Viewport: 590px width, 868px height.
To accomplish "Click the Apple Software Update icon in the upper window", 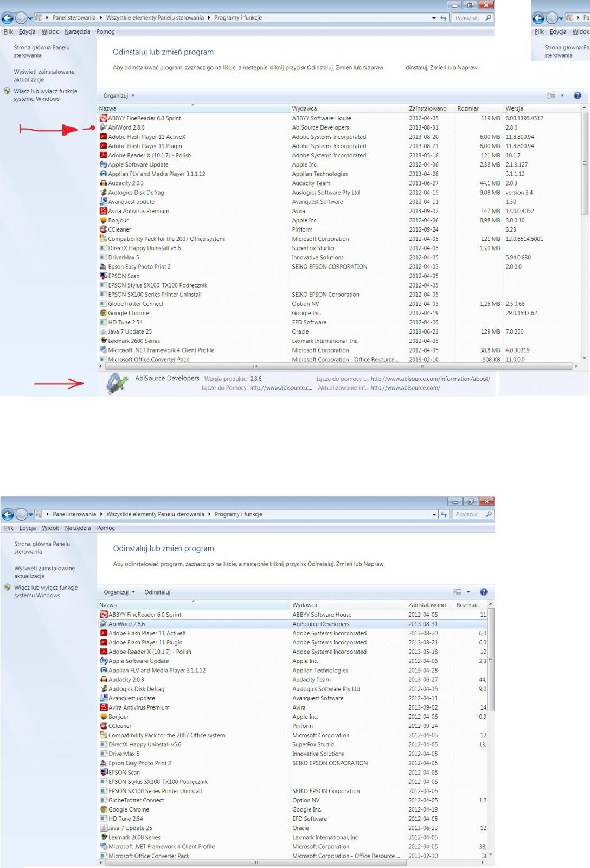I will [104, 164].
